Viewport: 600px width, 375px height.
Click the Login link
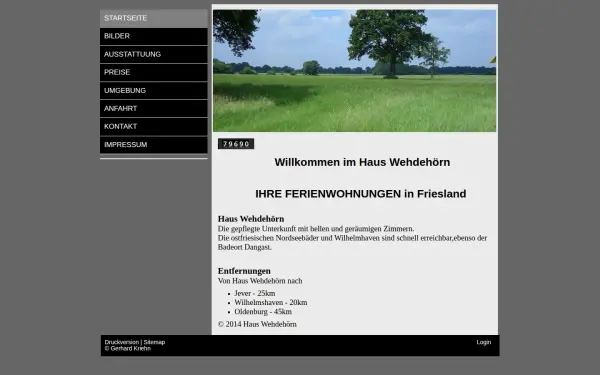click(x=484, y=342)
